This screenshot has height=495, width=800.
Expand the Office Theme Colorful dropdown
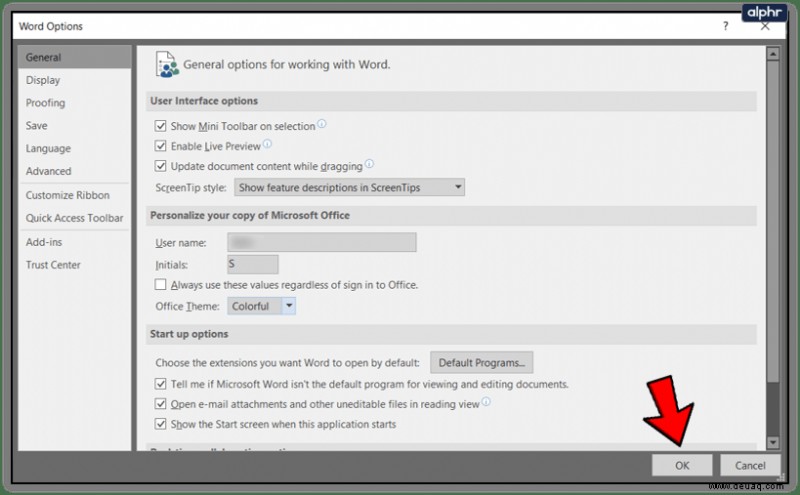pyautogui.click(x=261, y=306)
